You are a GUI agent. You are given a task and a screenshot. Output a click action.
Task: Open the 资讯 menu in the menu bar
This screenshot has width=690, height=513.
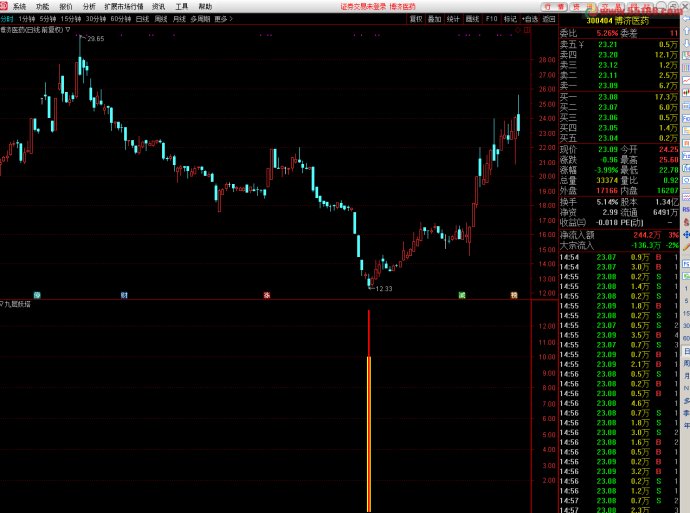coord(158,7)
